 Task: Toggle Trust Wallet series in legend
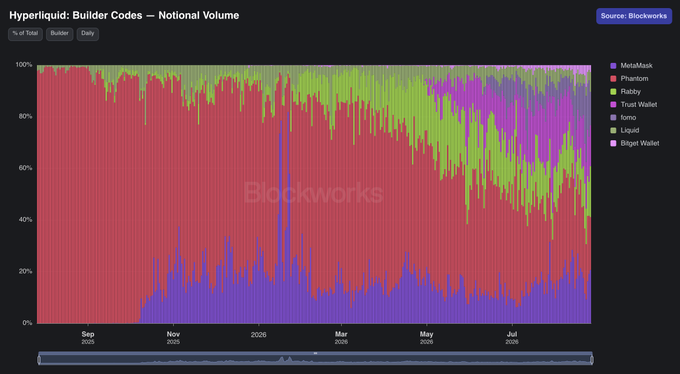point(634,105)
